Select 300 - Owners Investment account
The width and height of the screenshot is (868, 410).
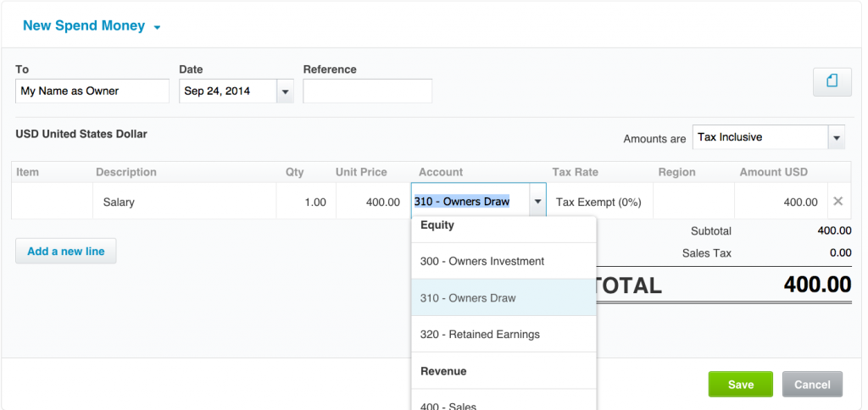[504, 261]
